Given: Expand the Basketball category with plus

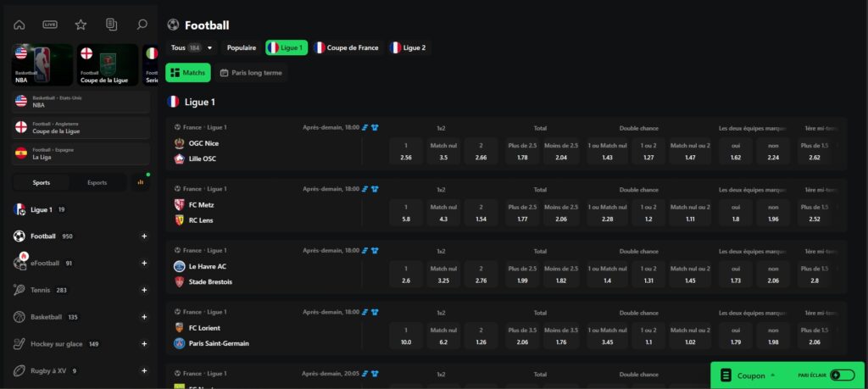Looking at the screenshot, I should point(144,317).
